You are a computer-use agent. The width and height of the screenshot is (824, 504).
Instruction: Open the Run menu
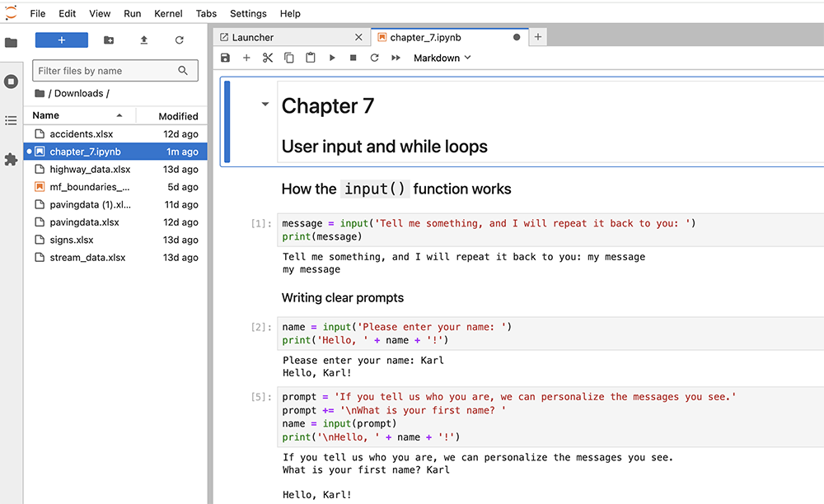133,14
